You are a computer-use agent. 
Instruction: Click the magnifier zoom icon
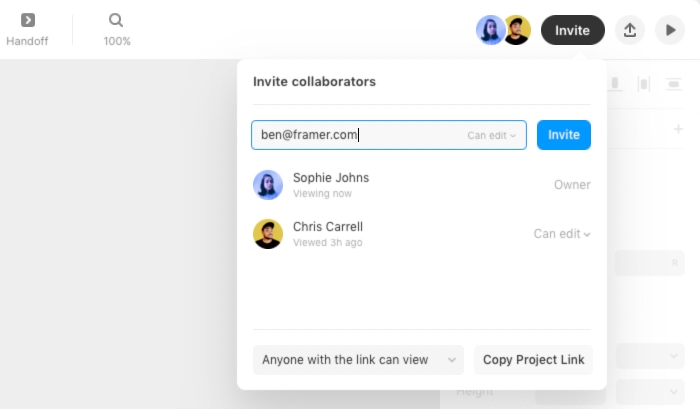pyautogui.click(x=116, y=20)
